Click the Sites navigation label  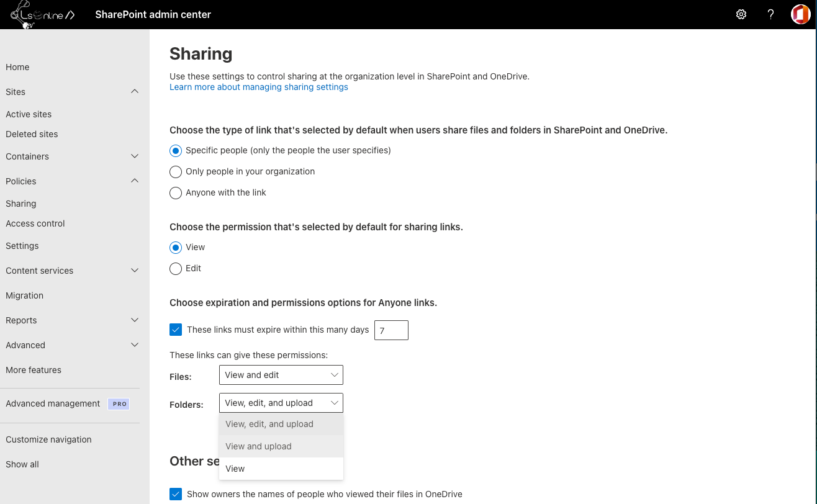tap(16, 92)
